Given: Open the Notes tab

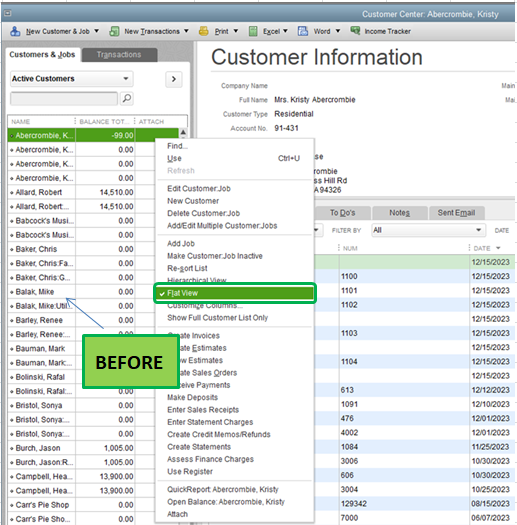Looking at the screenshot, I should coord(399,213).
